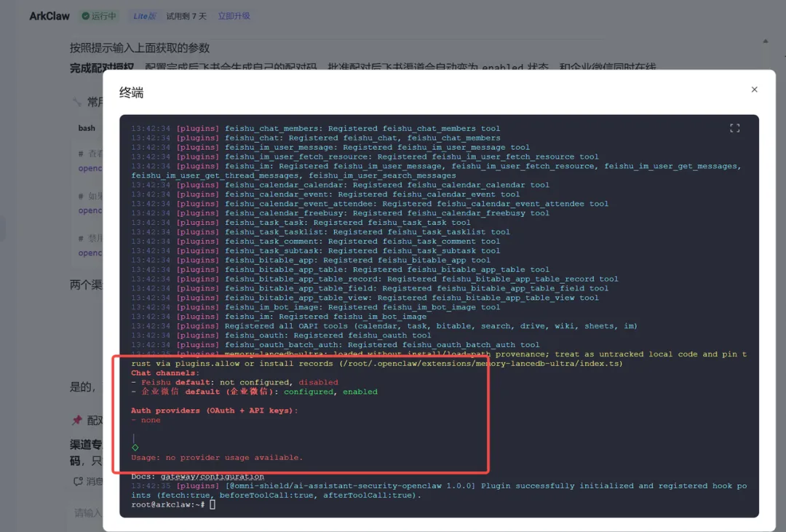Click the text 按照提示输入上面获取的参数
The height and width of the screenshot is (532, 786).
139,48
